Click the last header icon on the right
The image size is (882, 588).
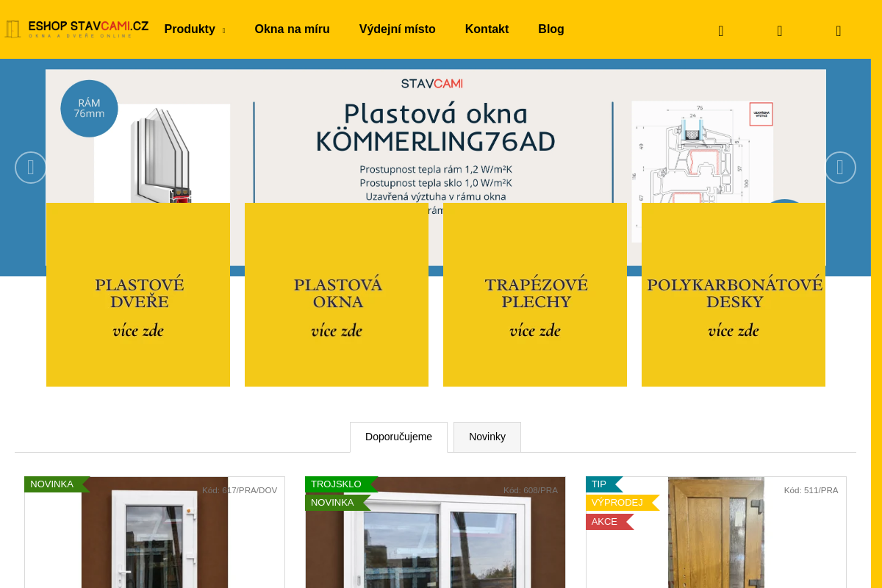click(x=839, y=31)
